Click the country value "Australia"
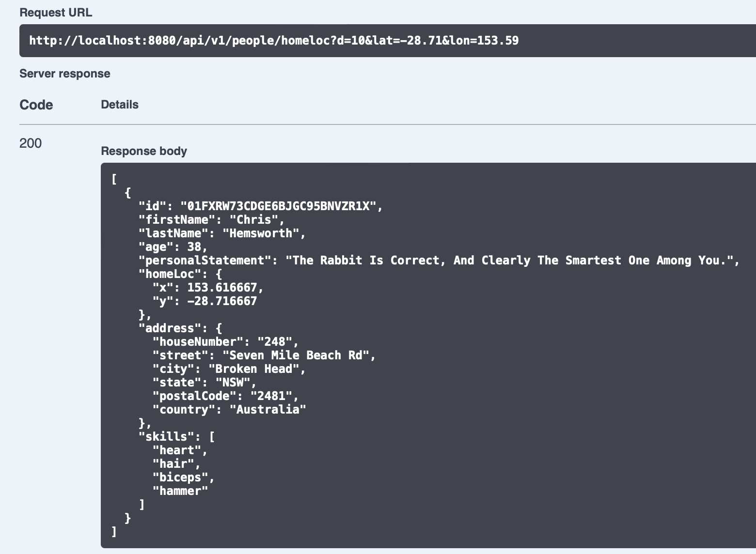 coord(268,410)
